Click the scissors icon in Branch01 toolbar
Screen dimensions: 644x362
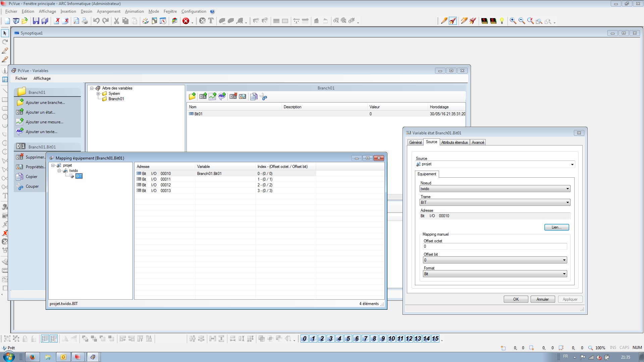(264, 97)
